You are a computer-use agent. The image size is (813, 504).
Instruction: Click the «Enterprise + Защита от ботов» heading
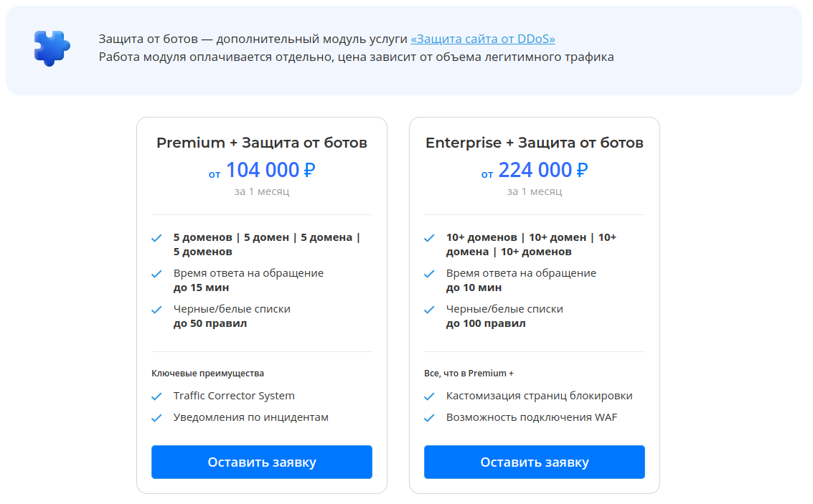coord(535,143)
